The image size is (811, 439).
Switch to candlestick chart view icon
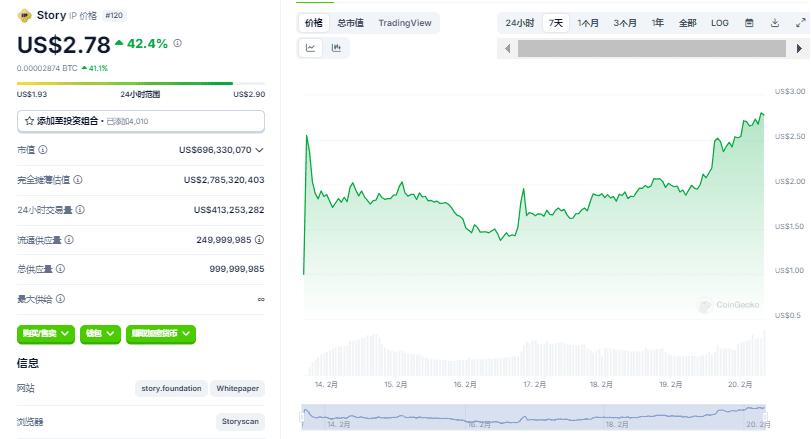click(336, 48)
